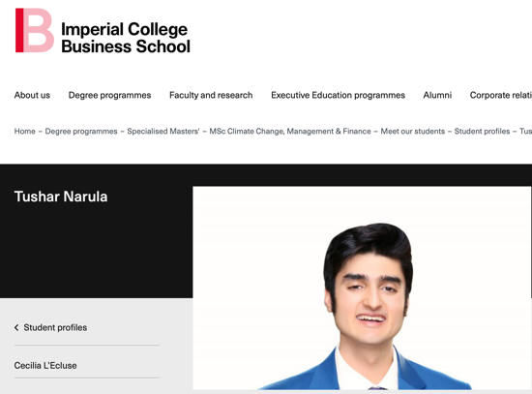Click the red B logo icon

[x=34, y=30]
